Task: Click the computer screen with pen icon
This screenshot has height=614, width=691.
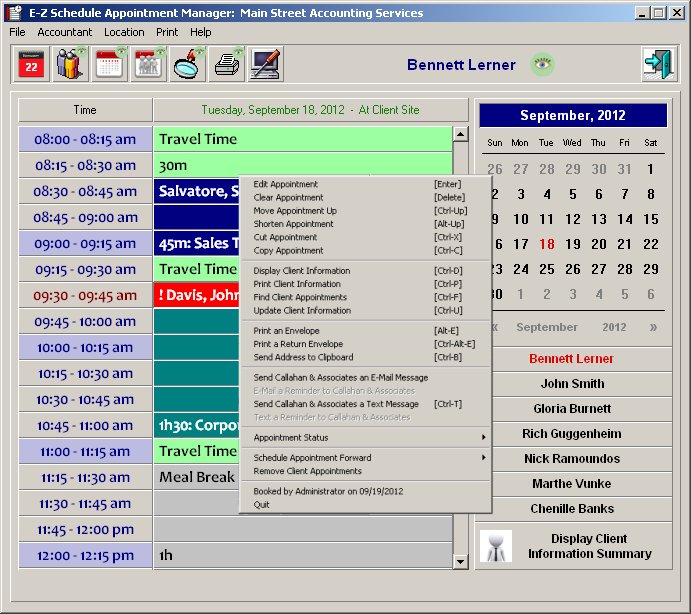Action: [x=266, y=65]
